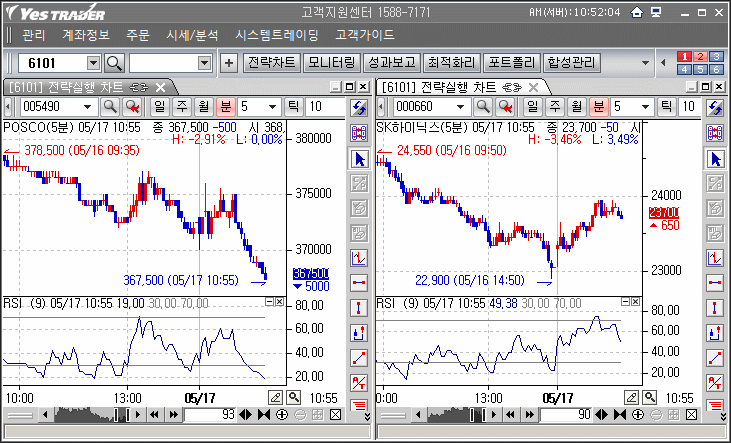Click zoom-in plus circle in SK하이닉스 bottom bar

click(638, 415)
